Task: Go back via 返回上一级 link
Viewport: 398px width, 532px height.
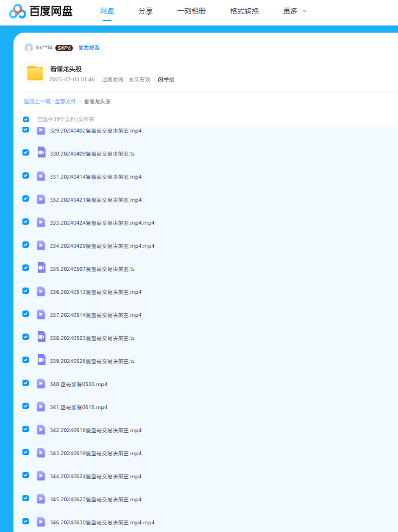Action: click(37, 101)
